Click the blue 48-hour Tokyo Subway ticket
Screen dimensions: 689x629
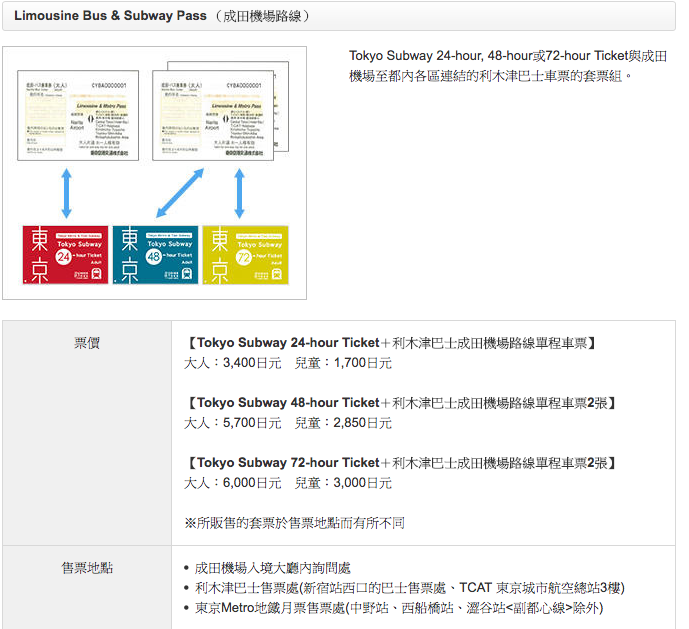pos(155,255)
